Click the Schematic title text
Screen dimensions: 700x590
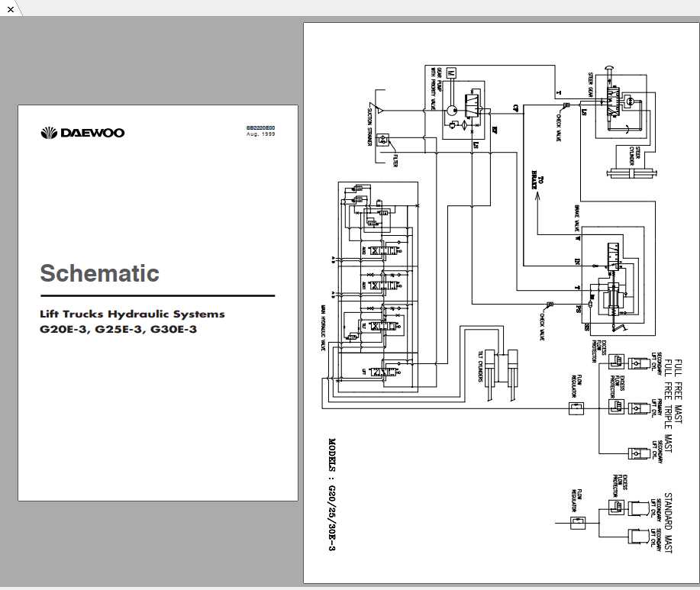tap(98, 272)
